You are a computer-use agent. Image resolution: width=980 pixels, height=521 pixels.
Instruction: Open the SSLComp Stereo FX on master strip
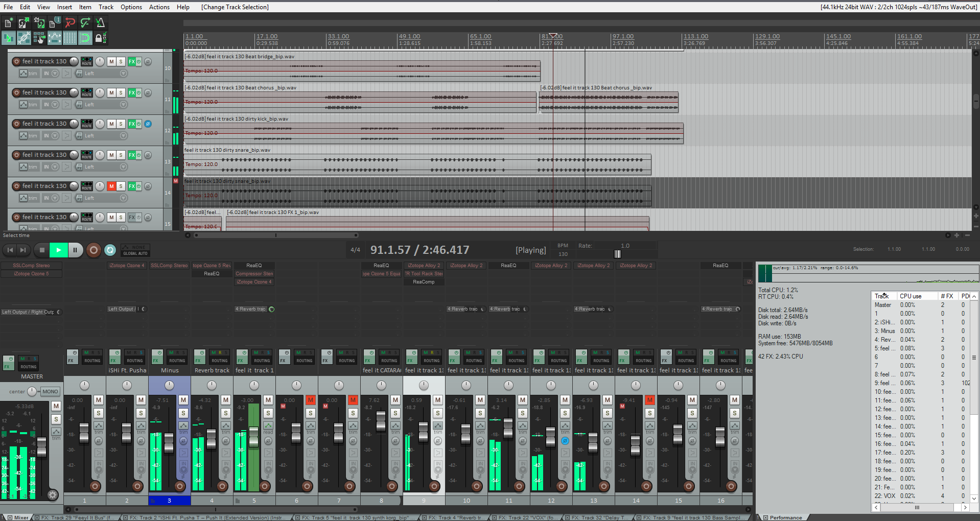[31, 266]
